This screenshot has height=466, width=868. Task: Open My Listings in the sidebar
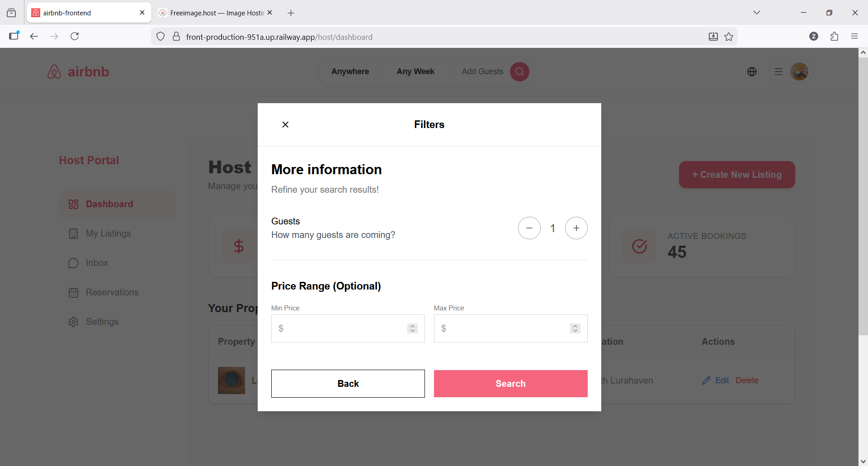(108, 233)
